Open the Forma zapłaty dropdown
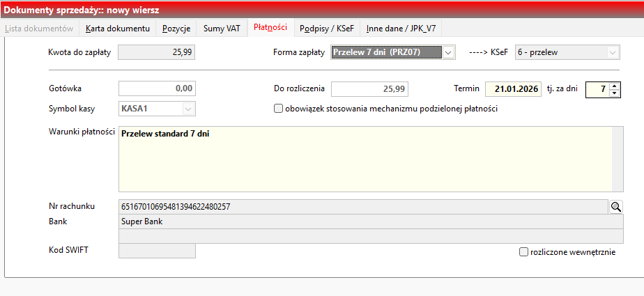This screenshot has height=296, width=644. click(x=449, y=52)
